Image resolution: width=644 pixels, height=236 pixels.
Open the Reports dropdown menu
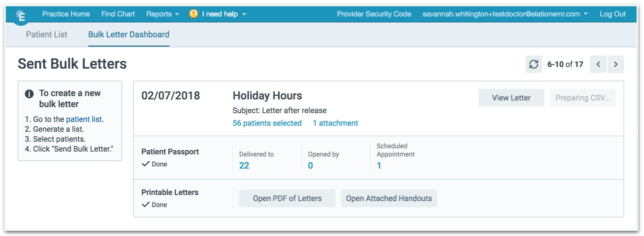[x=162, y=14]
